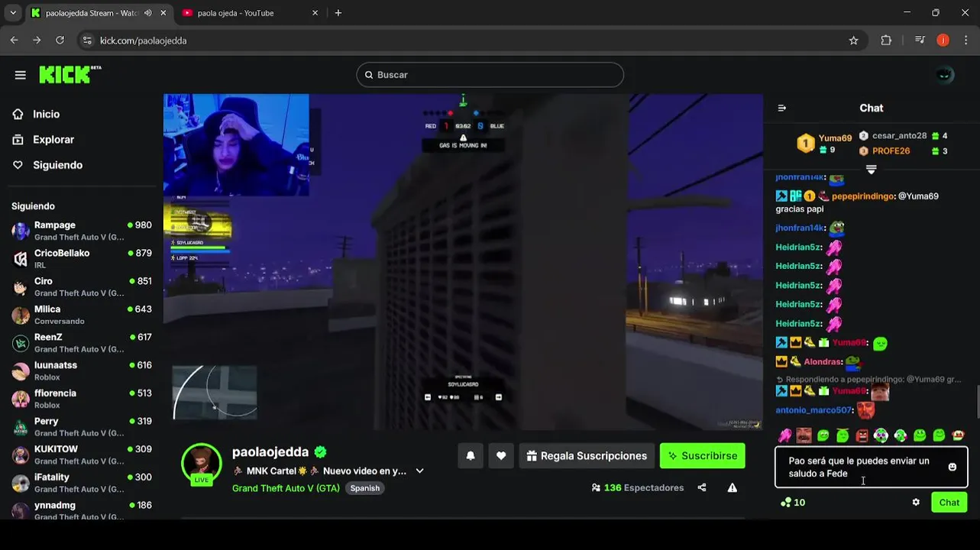
Task: Open media controls icon in toolbar
Action: pyautogui.click(x=920, y=40)
